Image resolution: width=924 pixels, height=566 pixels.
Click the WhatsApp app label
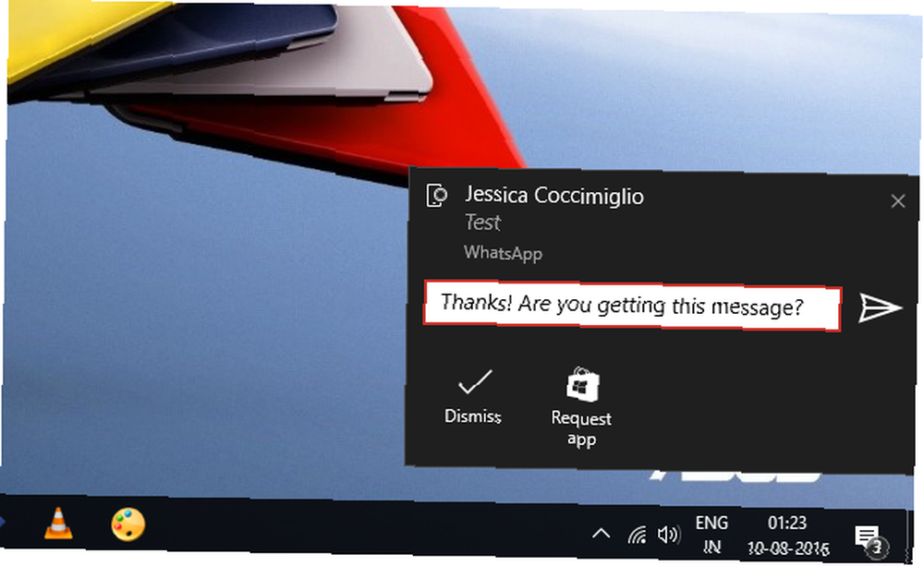(x=504, y=253)
